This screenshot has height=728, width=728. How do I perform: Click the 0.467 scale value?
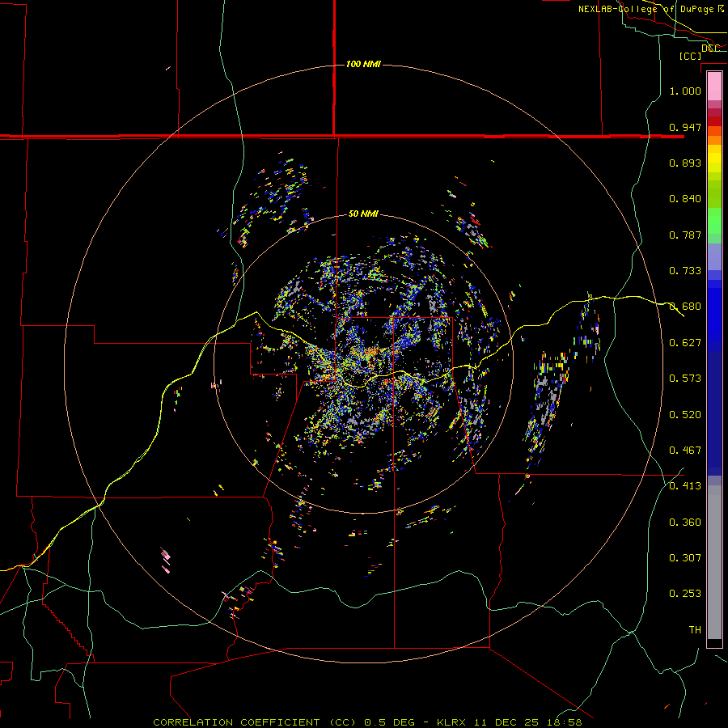(685, 450)
